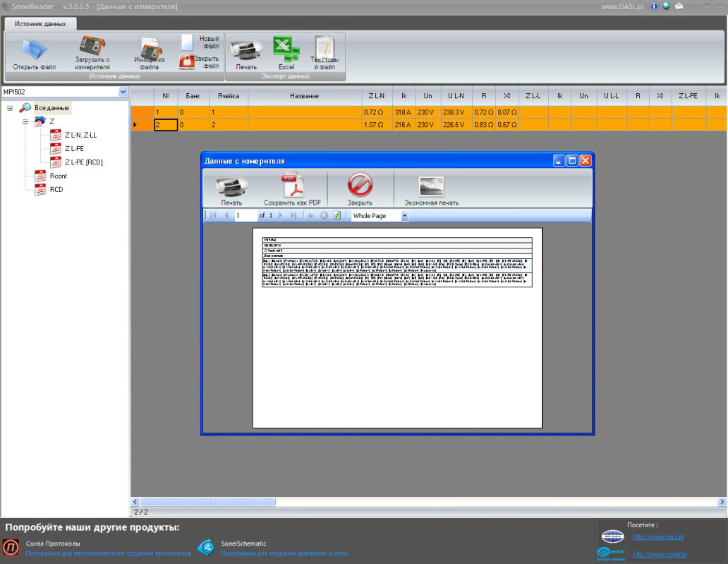Click the 0.83 Ω cell
Viewport: 728px width, 564px height.
coord(484,125)
